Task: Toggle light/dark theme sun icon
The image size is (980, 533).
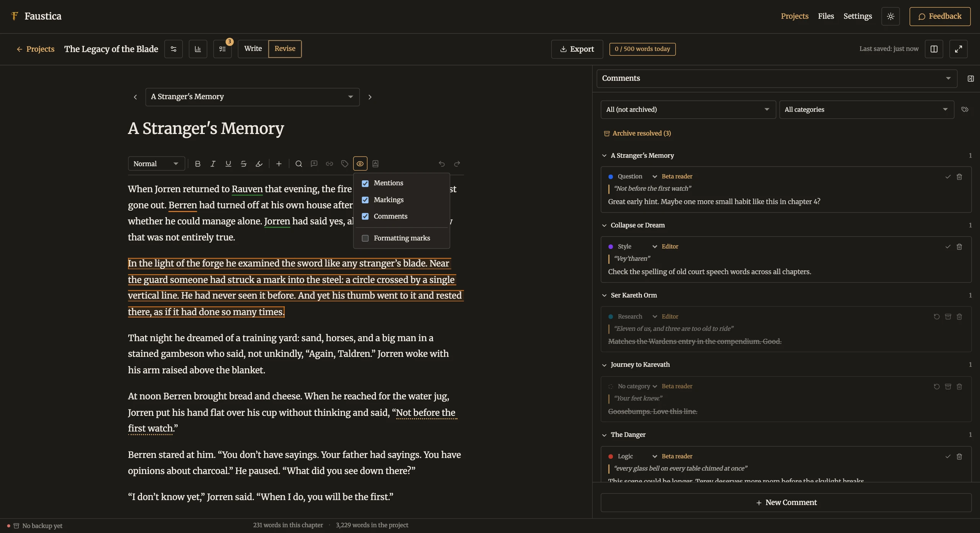Action: [x=890, y=16]
